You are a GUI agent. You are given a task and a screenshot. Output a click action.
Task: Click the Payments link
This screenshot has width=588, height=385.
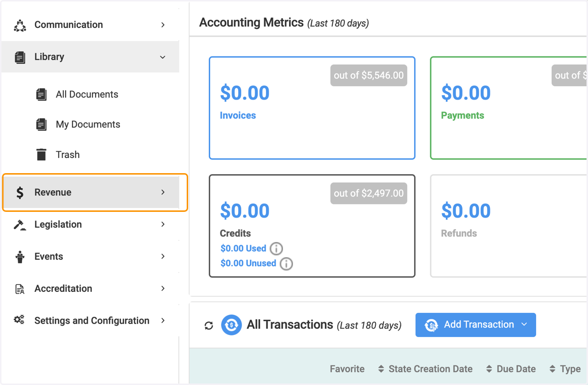[463, 116]
